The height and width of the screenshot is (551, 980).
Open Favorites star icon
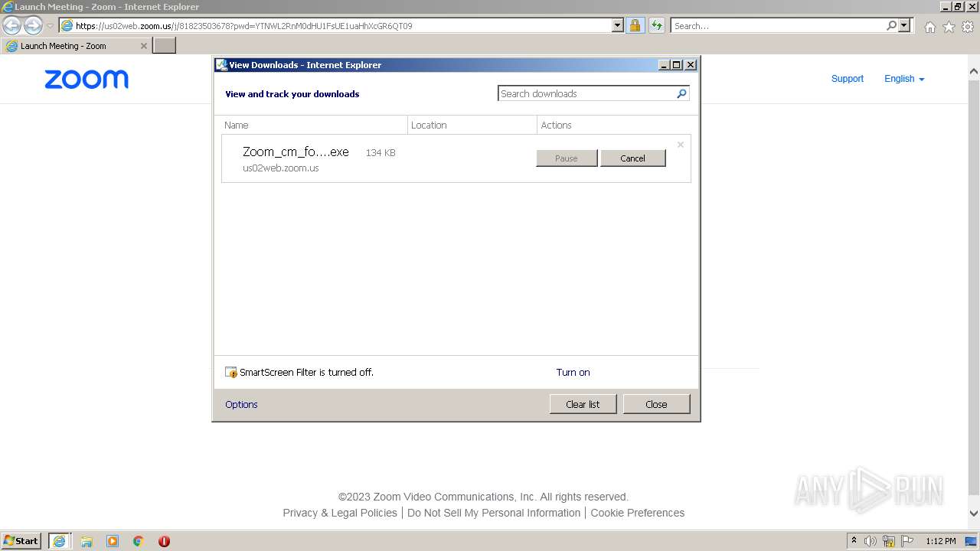coord(949,27)
